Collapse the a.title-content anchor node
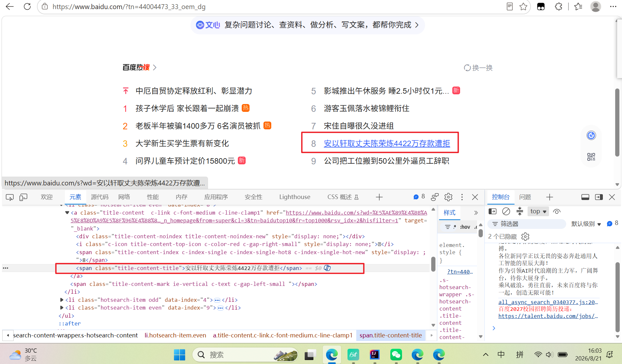Image resolution: width=622 pixels, height=364 pixels. pyautogui.click(x=67, y=213)
